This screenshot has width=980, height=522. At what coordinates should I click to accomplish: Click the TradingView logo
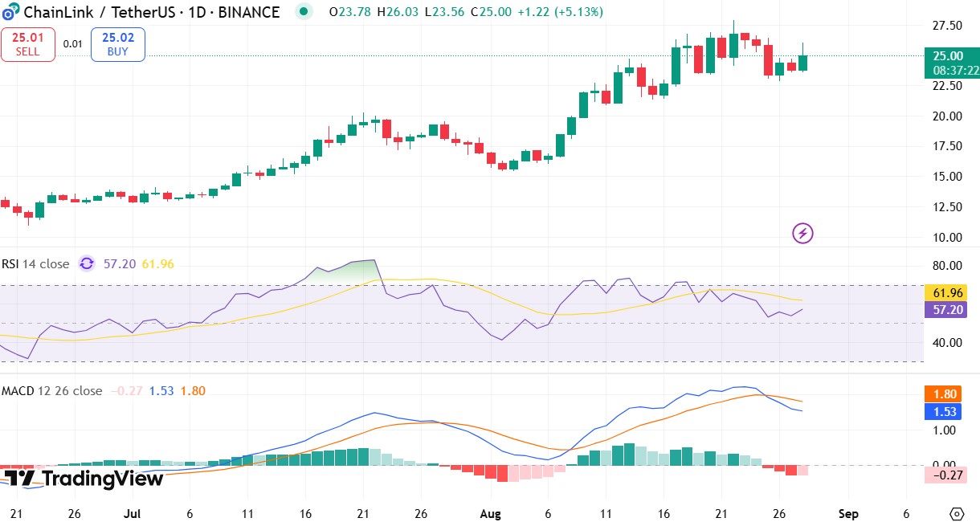(84, 479)
